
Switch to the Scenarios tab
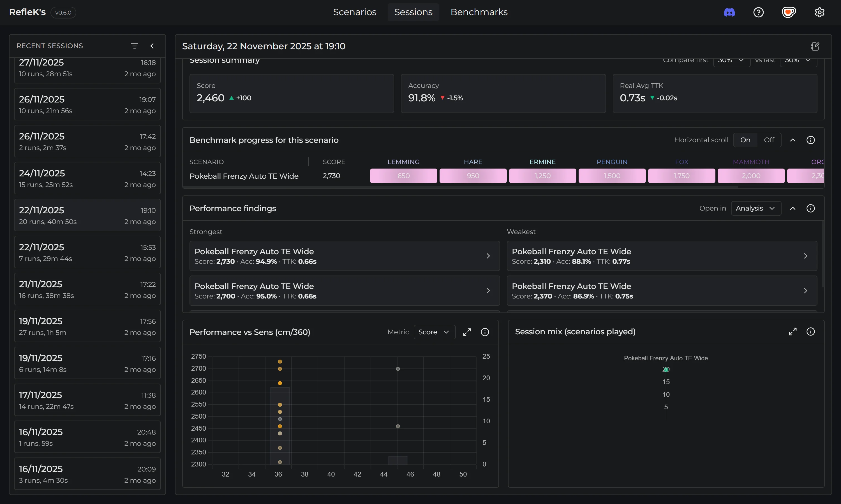tap(355, 12)
